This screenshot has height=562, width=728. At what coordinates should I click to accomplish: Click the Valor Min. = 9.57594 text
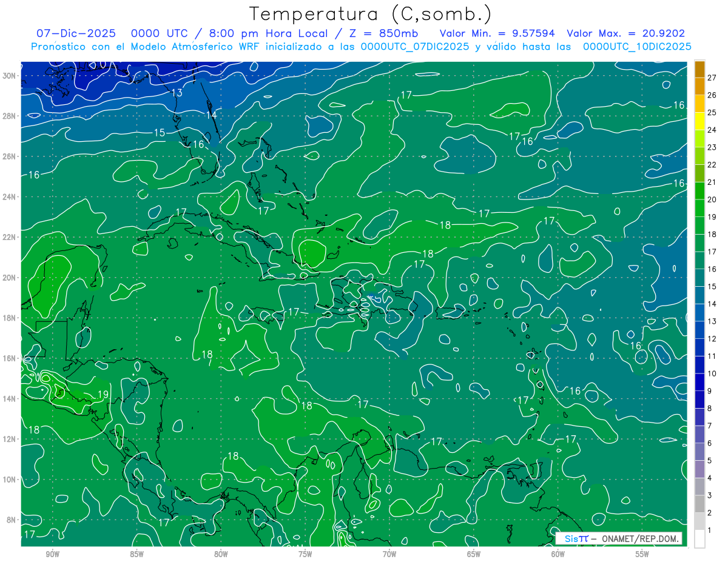pos(497,33)
